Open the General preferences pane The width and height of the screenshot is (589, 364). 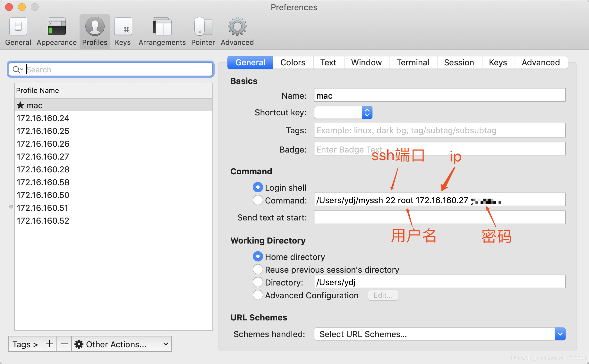(x=18, y=30)
